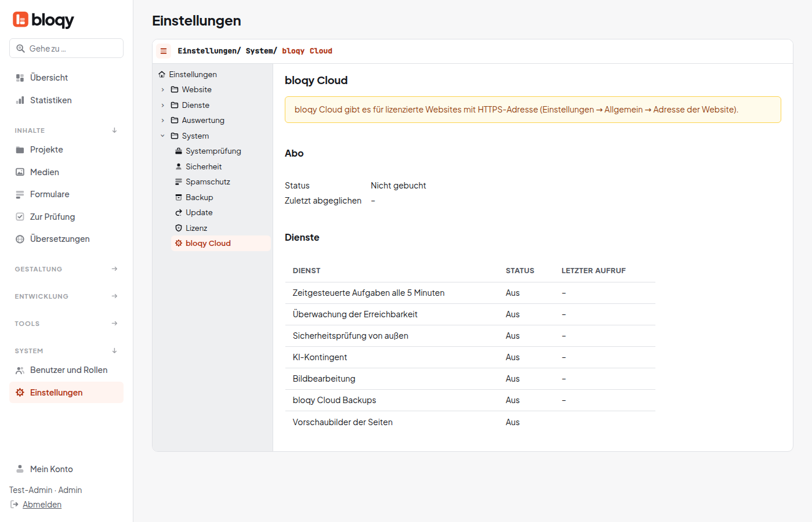This screenshot has width=812, height=522.
Task: Focus the 'Gehe zu ...' search field
Action: coord(66,49)
